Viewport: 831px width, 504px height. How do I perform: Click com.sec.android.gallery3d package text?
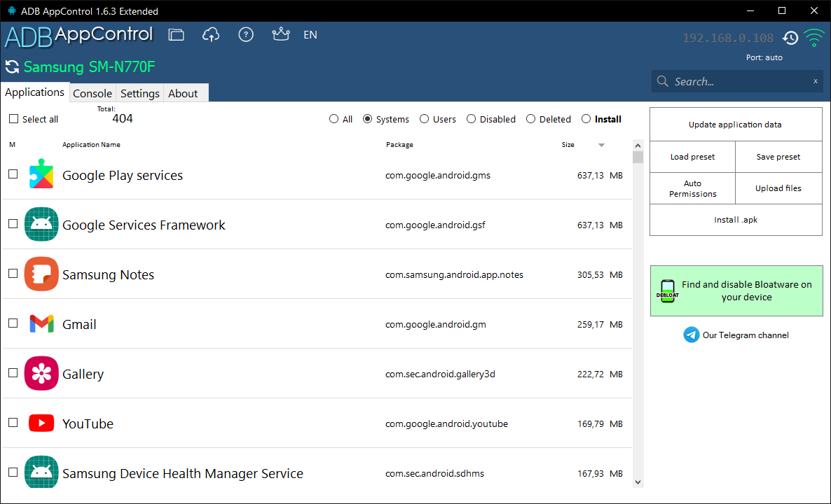(x=441, y=374)
